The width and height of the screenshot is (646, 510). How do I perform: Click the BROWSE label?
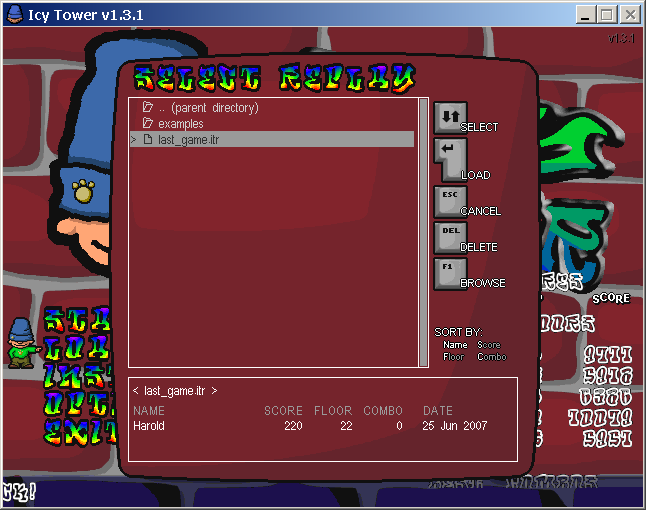[x=483, y=283]
